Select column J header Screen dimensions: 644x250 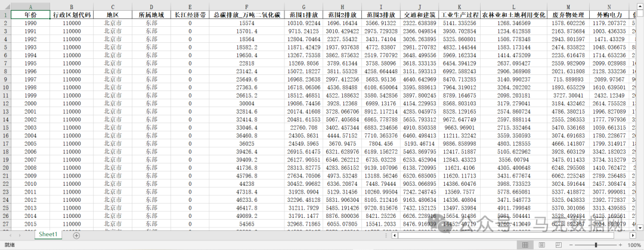pyautogui.click(x=419, y=7)
